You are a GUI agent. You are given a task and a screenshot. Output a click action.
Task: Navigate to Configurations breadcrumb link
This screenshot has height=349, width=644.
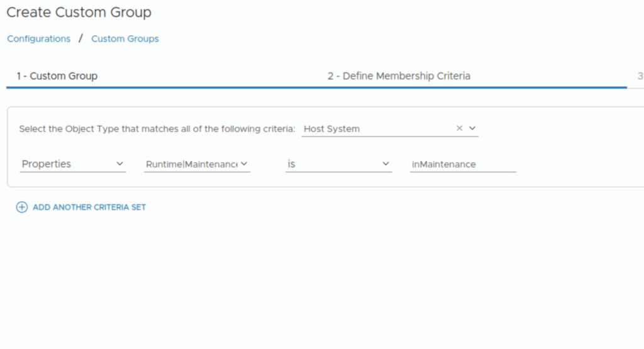pos(39,39)
